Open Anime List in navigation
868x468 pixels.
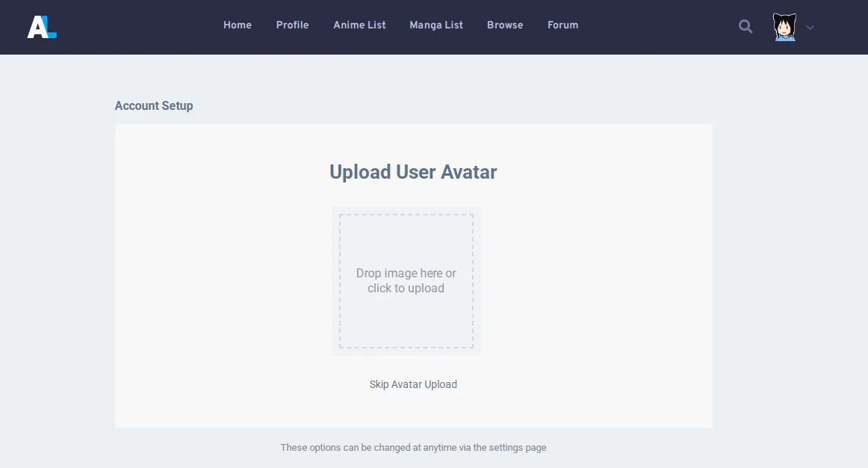pos(359,25)
